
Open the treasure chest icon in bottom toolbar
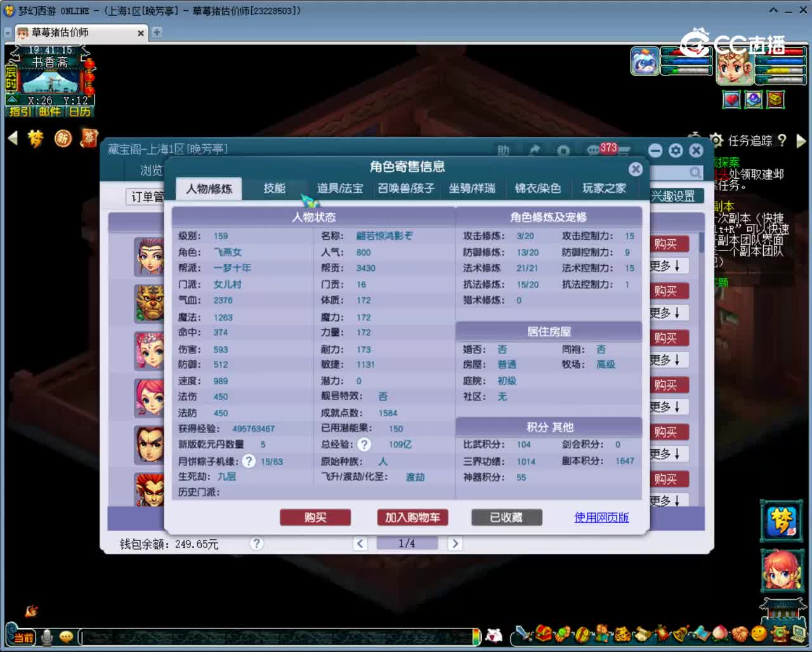pyautogui.click(x=543, y=634)
